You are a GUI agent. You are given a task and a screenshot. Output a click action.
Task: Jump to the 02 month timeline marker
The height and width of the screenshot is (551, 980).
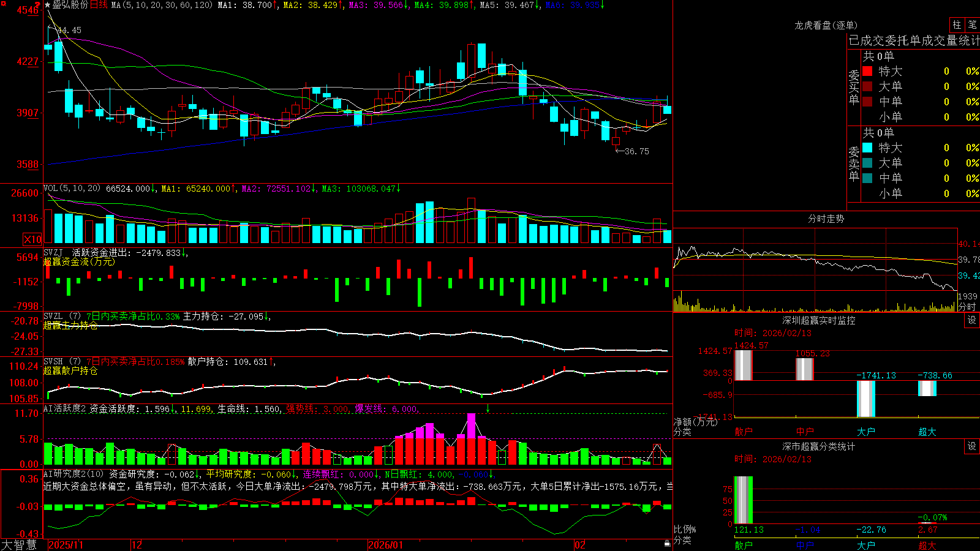coord(580,545)
